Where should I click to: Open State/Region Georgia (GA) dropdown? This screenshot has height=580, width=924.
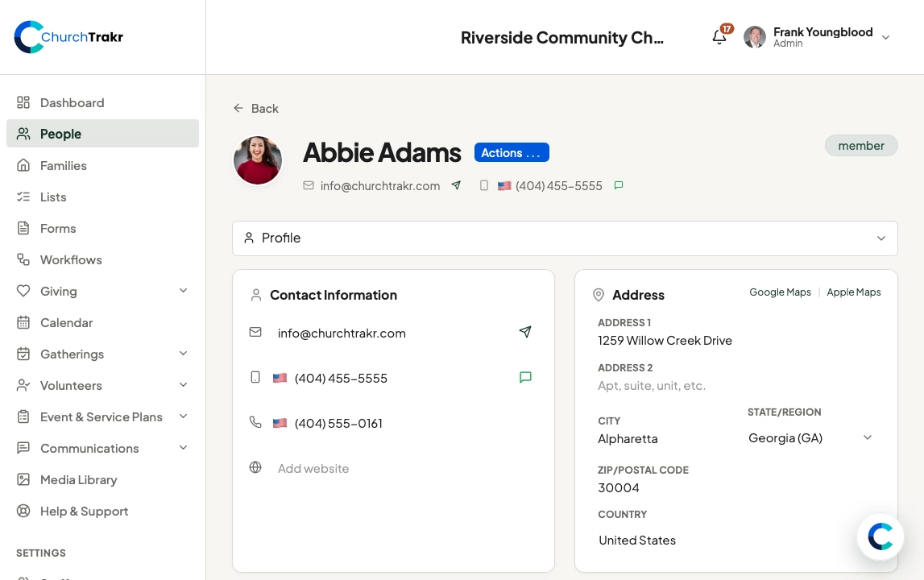pos(810,438)
